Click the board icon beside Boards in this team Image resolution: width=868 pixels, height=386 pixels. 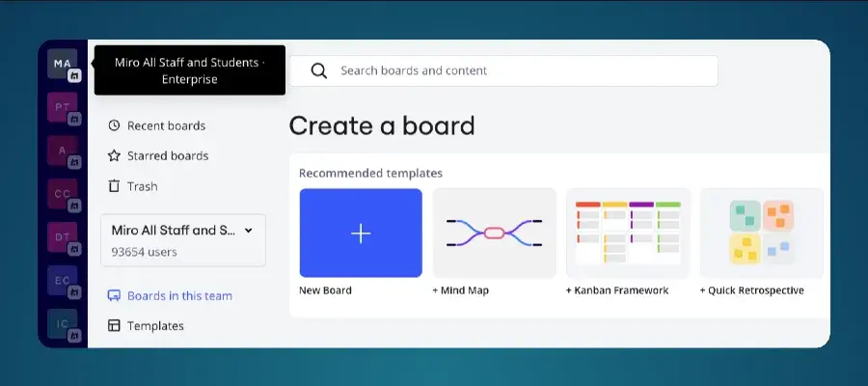click(x=114, y=295)
